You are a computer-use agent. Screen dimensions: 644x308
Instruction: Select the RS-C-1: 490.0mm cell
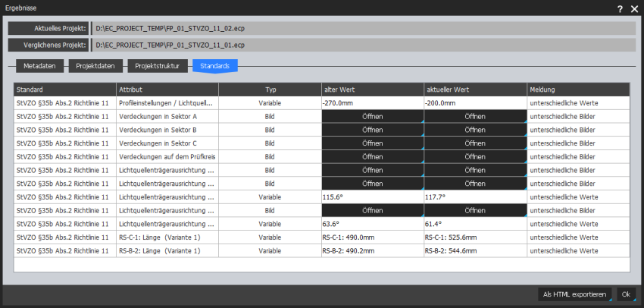(x=373, y=237)
